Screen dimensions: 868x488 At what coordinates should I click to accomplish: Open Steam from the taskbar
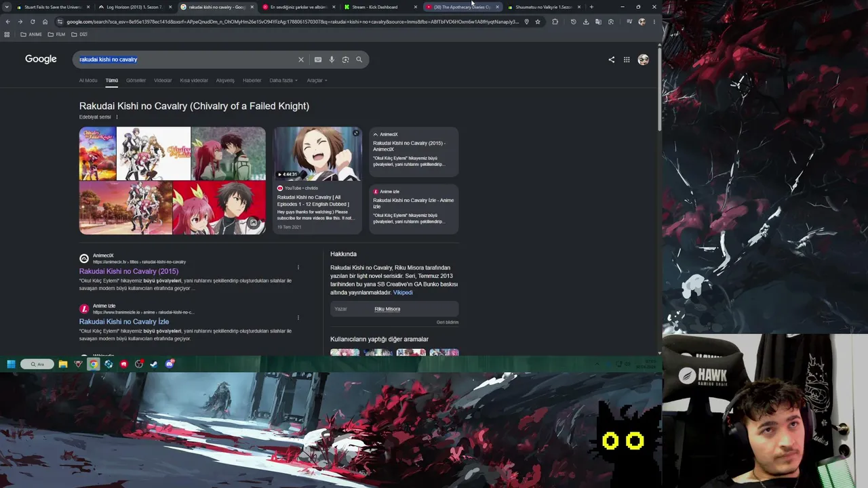(x=154, y=364)
